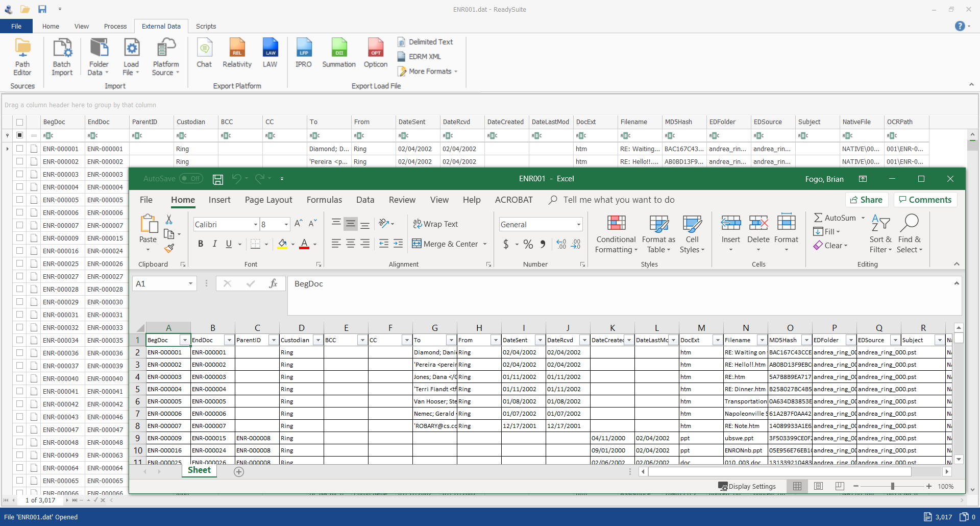Export to LAW platform

click(x=270, y=53)
